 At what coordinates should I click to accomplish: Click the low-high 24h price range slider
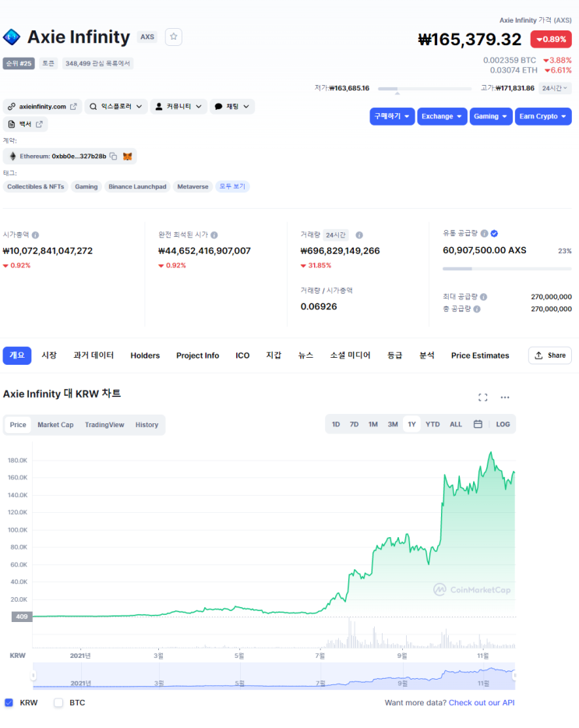tap(425, 88)
